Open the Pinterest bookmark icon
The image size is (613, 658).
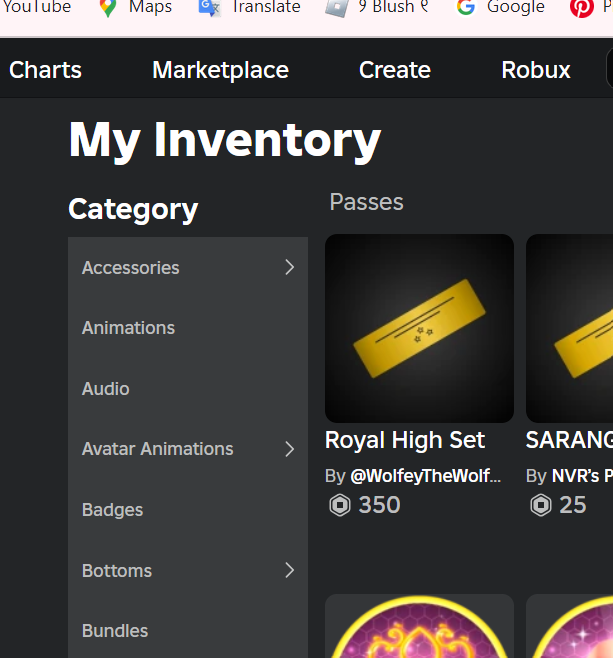pyautogui.click(x=582, y=8)
